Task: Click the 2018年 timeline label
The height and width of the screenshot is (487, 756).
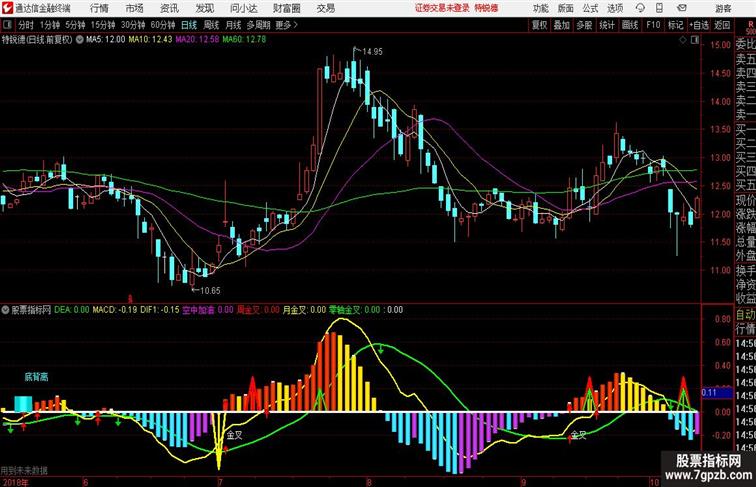Action: (14, 482)
